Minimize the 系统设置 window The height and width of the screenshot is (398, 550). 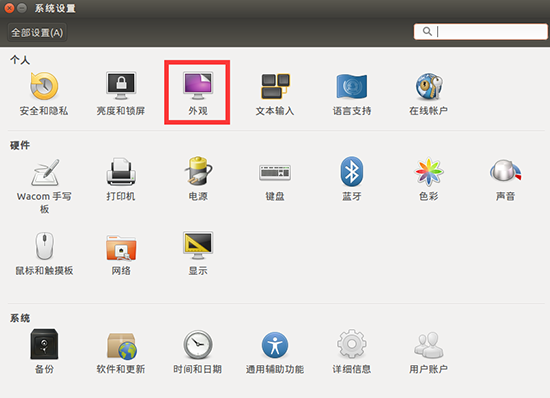click(22, 8)
